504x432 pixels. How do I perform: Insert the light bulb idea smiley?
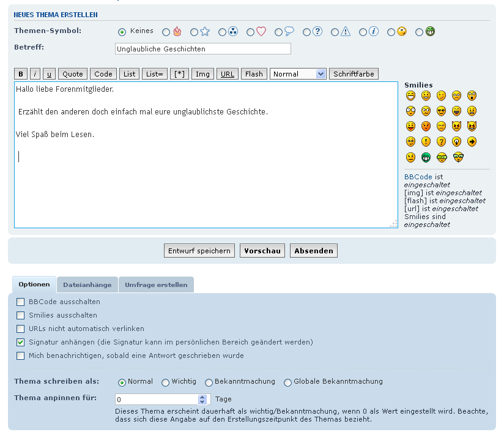[x=456, y=142]
